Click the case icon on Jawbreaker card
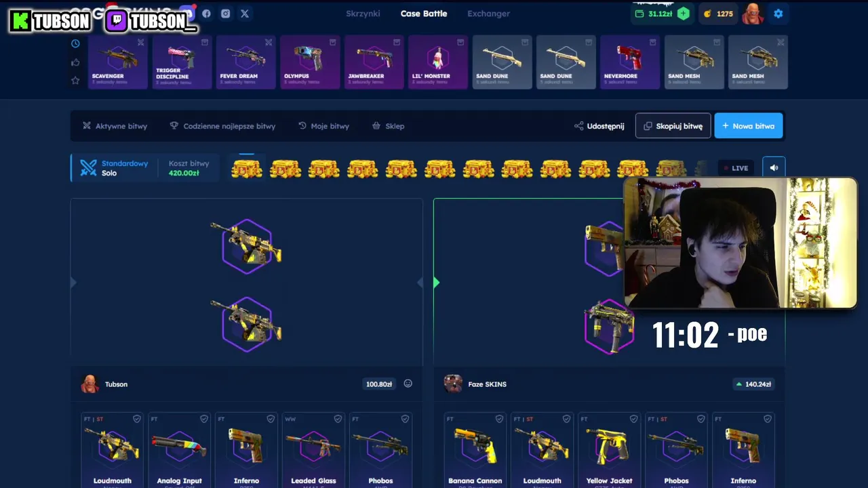This screenshot has width=868, height=488. (x=397, y=43)
